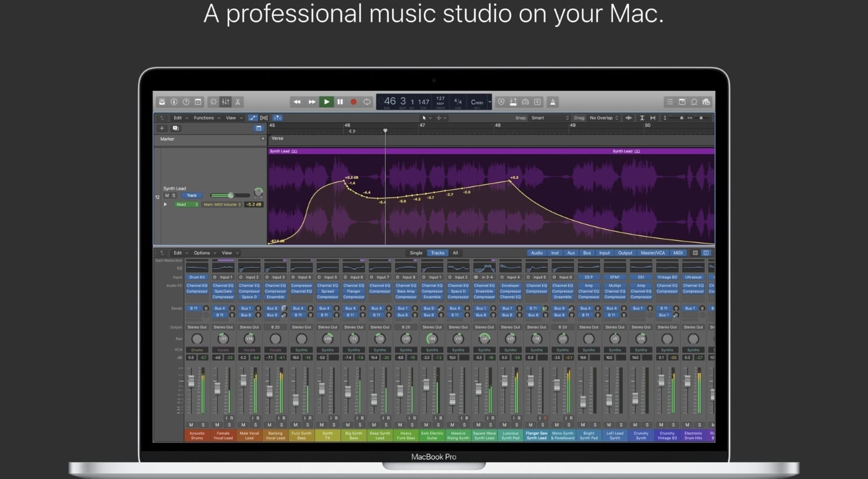Click the Track button on Synth Lead header
The height and width of the screenshot is (479, 868).
tap(192, 196)
